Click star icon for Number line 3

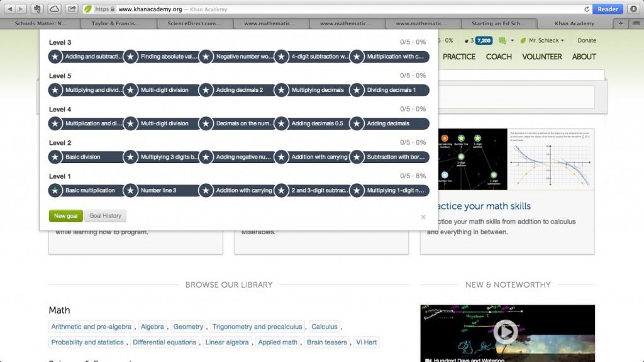(131, 190)
